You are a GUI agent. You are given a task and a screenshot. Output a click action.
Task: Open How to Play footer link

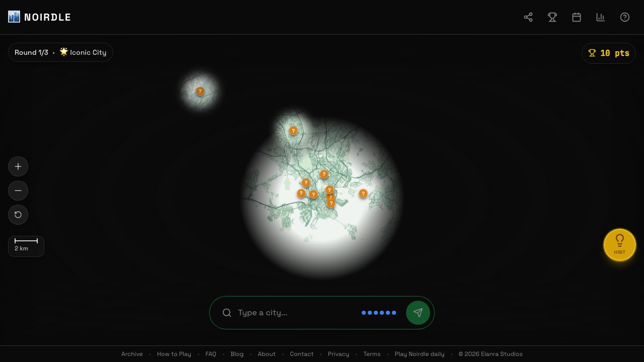(174, 354)
